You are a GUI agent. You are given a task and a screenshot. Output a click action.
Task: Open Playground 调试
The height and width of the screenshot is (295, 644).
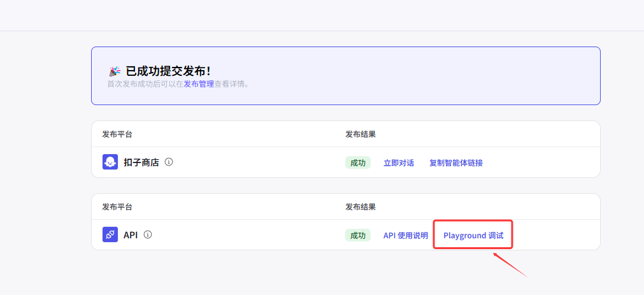coord(473,236)
